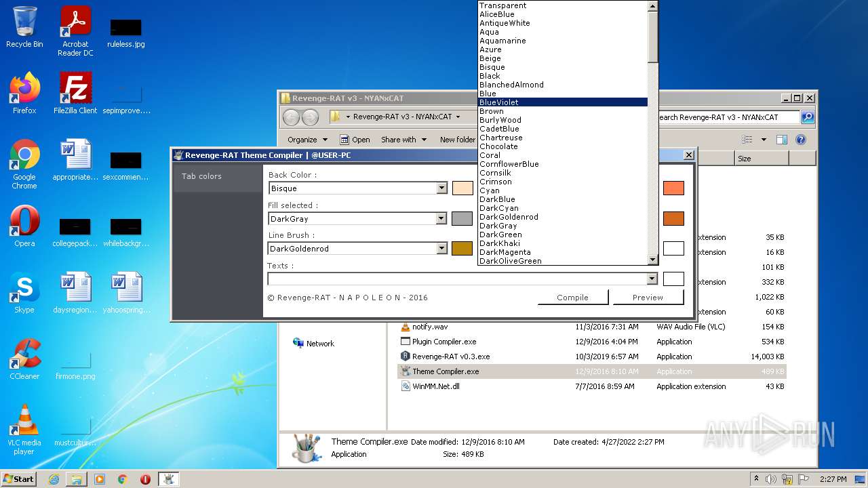Open the Recycle Bin desktop icon
The width and height of the screenshot is (868, 488).
point(24,27)
